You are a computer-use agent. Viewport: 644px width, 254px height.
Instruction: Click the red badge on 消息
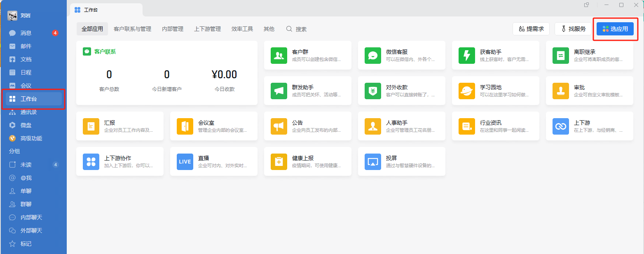(55, 33)
